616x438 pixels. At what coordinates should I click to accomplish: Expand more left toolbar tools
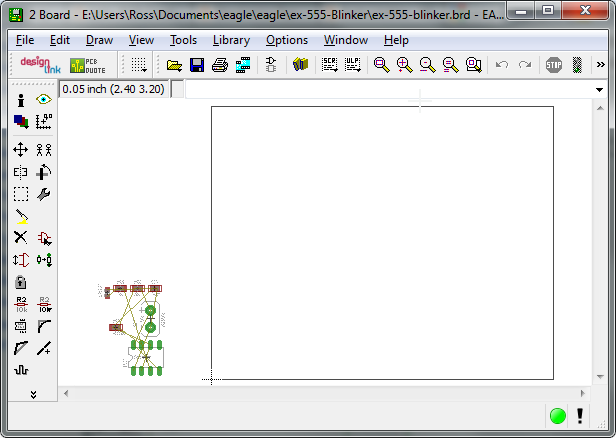tap(33, 394)
